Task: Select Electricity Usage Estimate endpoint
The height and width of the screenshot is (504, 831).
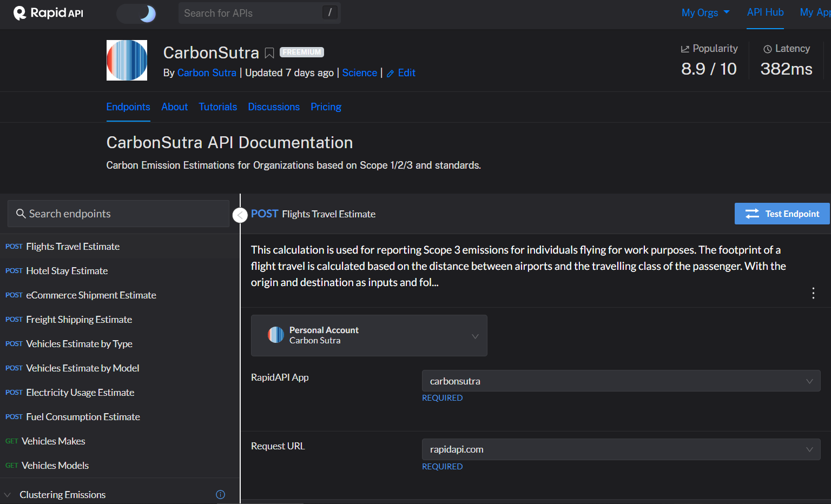Action: tap(119, 393)
